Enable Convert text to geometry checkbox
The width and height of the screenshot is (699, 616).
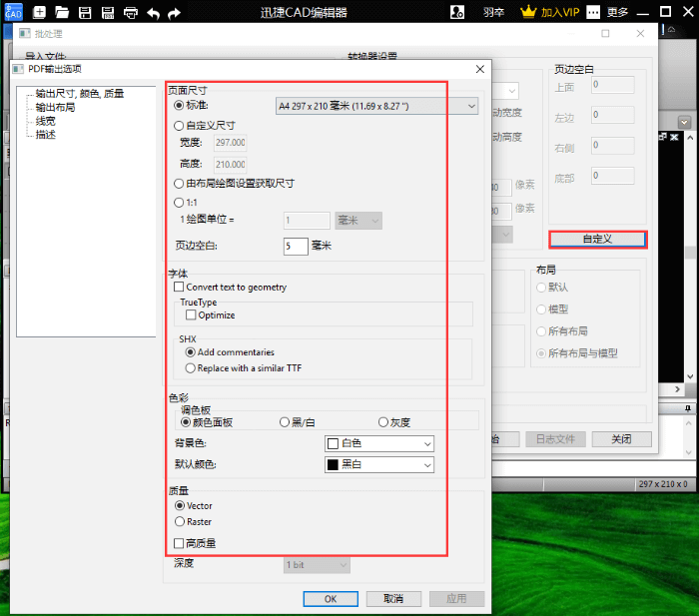click(179, 288)
